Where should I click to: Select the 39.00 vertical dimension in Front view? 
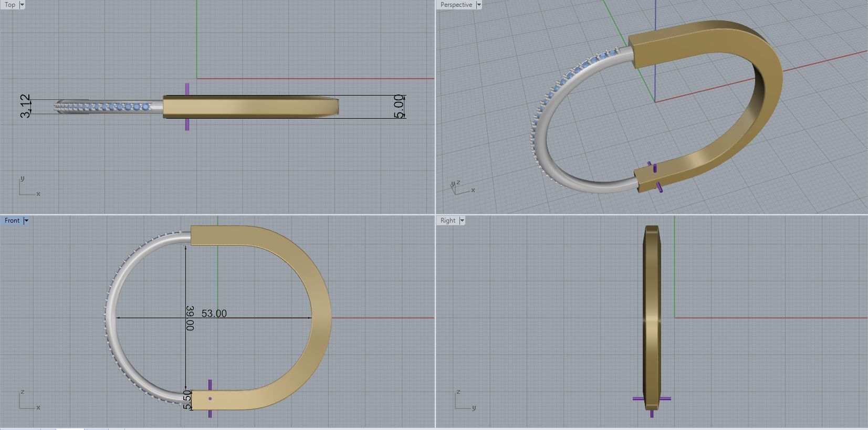(x=190, y=318)
